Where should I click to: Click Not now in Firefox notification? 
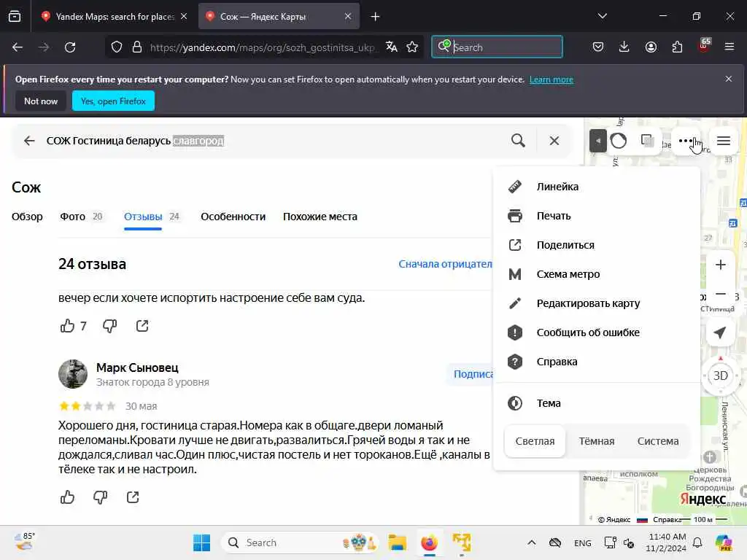click(x=41, y=101)
